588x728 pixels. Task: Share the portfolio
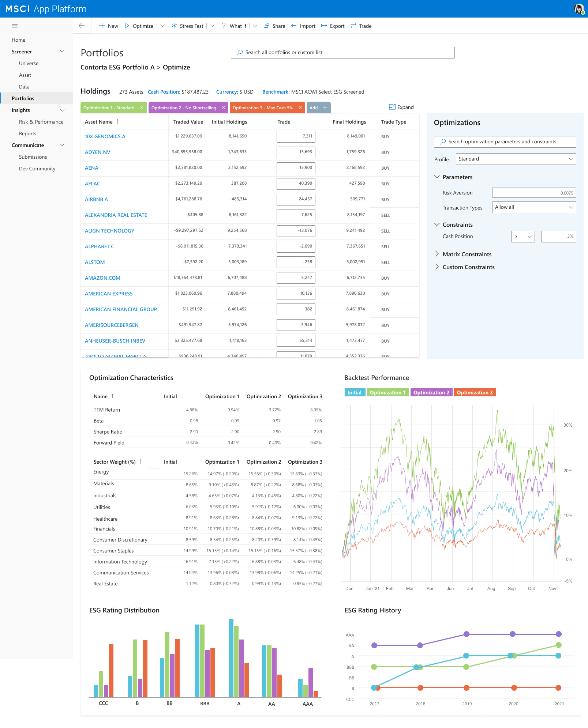(274, 26)
